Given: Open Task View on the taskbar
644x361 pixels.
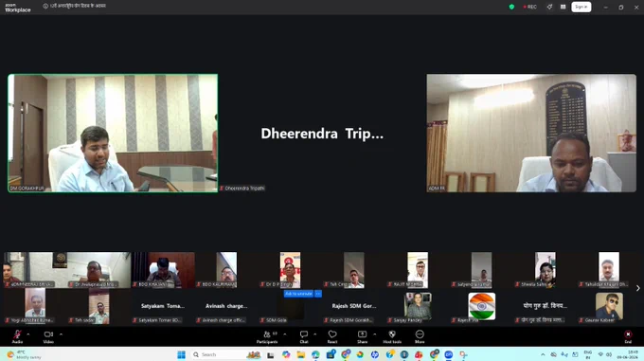Looking at the screenshot, I should point(271,354).
